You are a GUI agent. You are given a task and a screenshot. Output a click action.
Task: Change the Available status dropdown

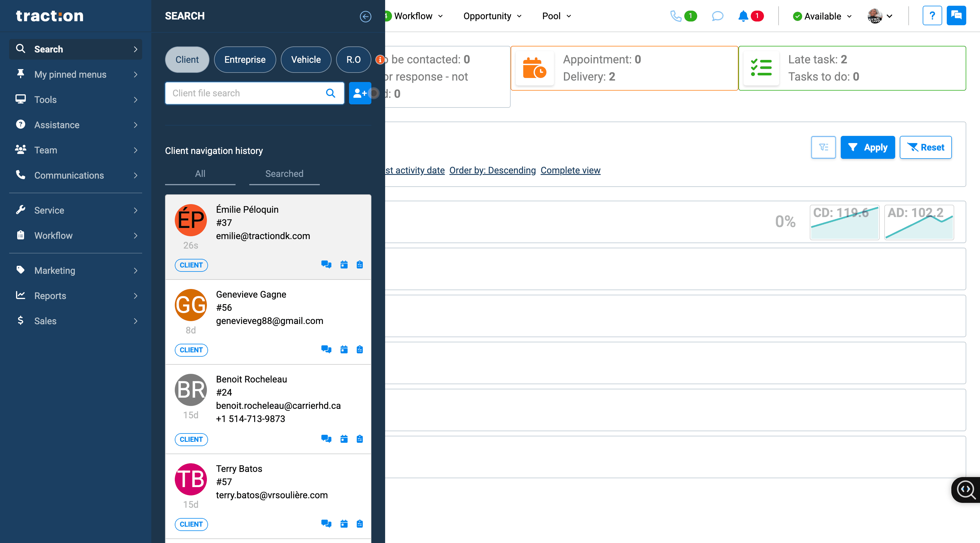pyautogui.click(x=822, y=16)
